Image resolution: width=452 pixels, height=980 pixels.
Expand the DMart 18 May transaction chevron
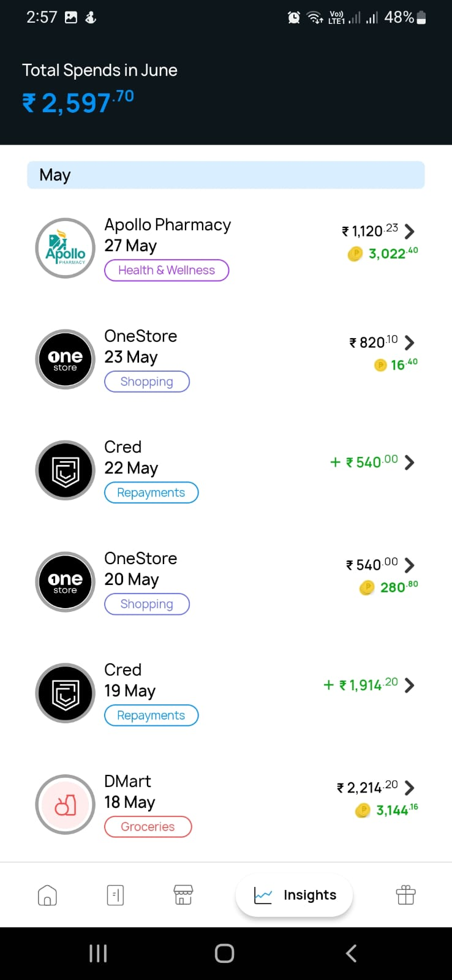click(410, 787)
